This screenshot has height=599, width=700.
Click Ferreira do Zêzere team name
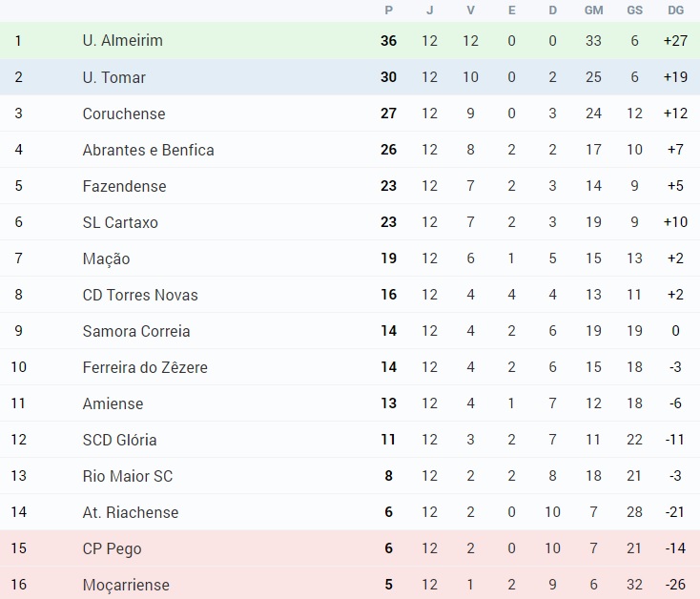pos(145,367)
